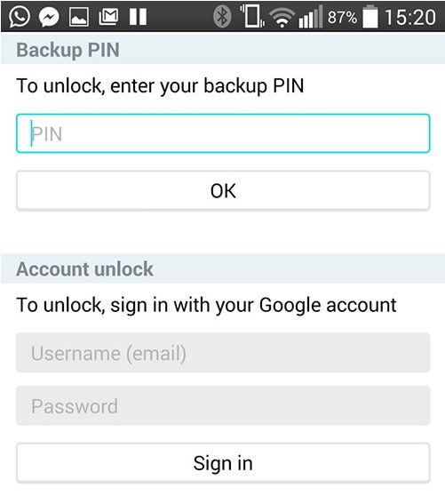Screen dimensions: 445x504
Task: Click the Sign in button
Action: pyautogui.click(x=223, y=463)
